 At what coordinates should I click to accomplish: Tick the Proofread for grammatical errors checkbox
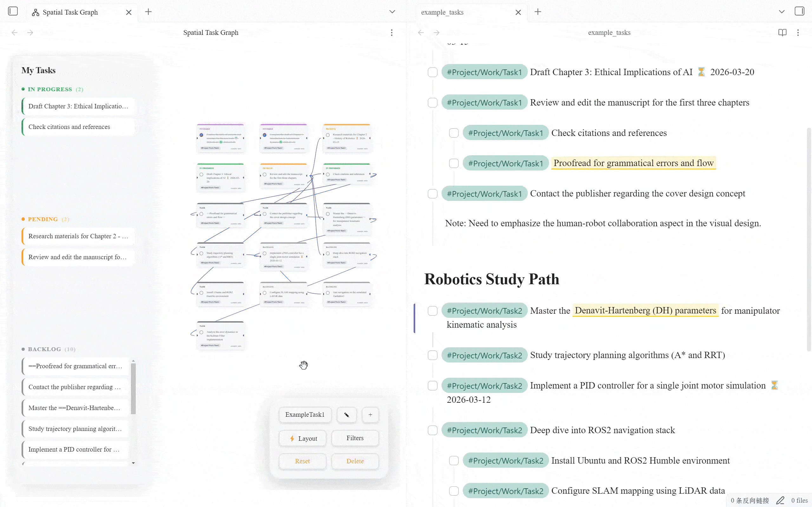pos(454,163)
